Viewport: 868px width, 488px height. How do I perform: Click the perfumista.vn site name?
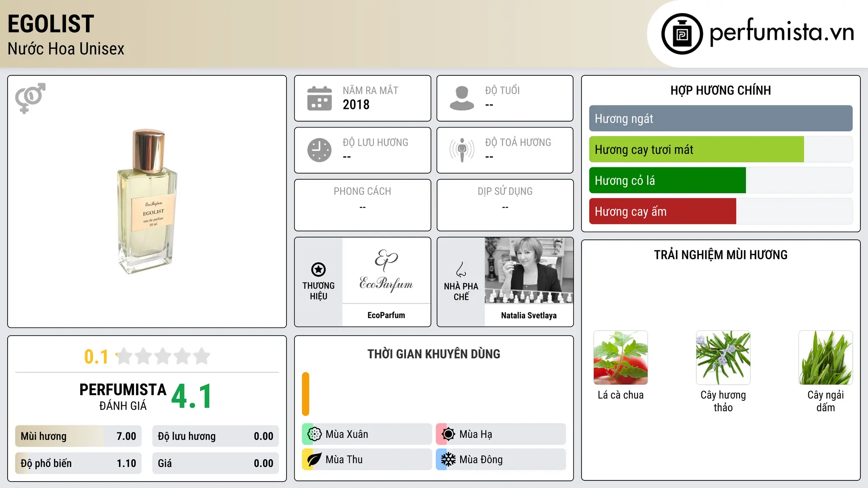pyautogui.click(x=782, y=32)
